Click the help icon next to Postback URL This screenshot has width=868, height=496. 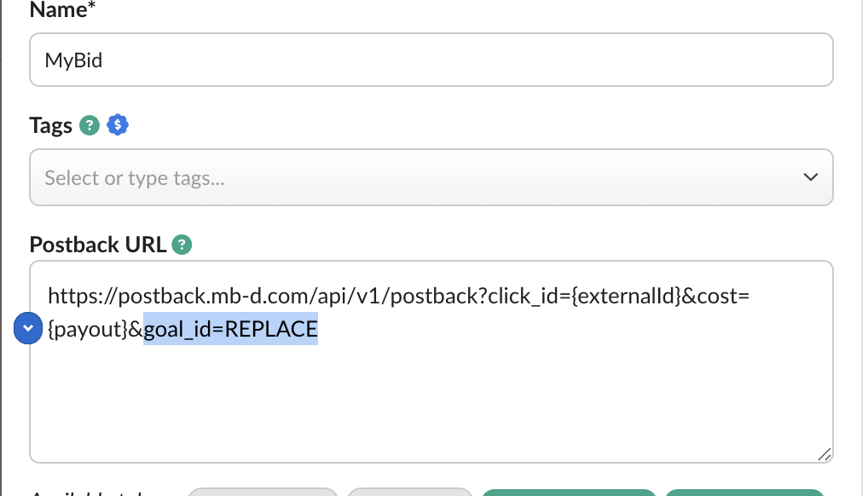coord(182,245)
